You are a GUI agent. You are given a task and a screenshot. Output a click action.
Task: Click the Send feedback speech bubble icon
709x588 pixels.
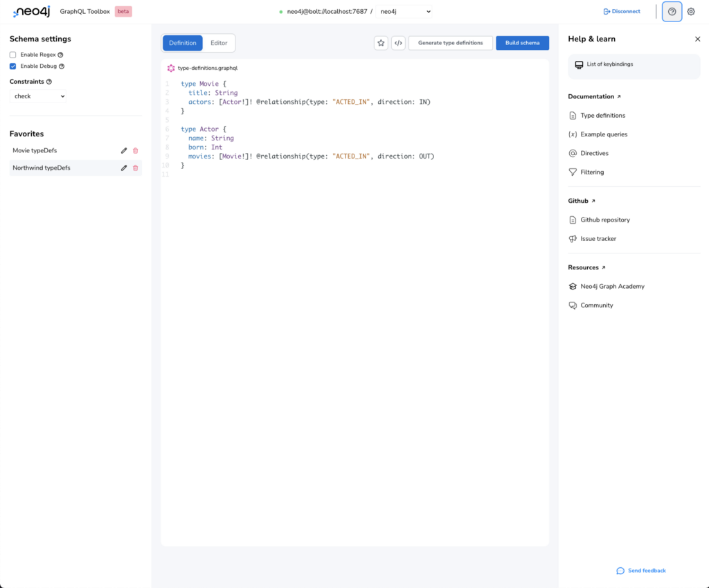(620, 571)
